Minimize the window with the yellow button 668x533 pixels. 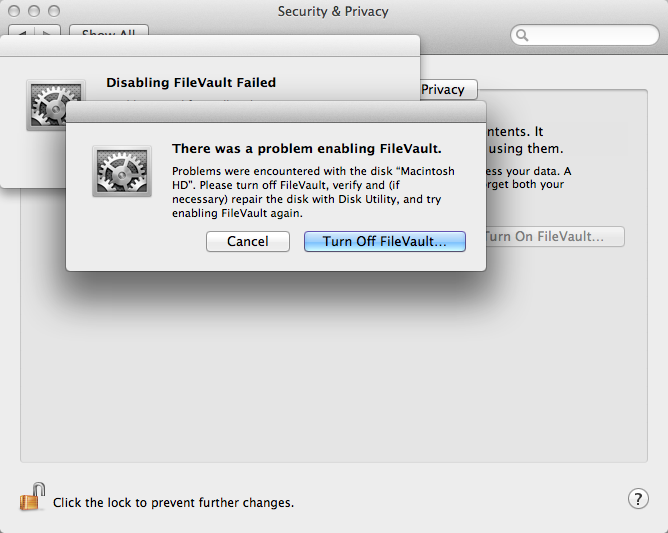33,11
